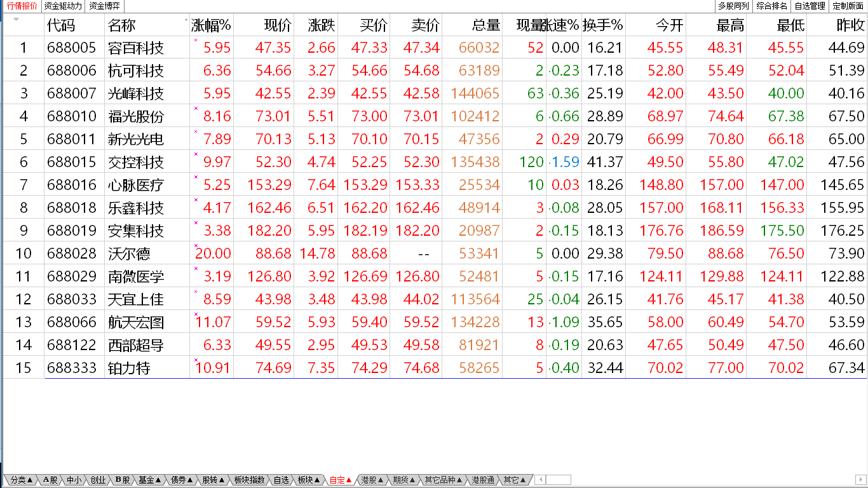Click 最高 value 157.00
The image size is (868, 488).
coord(721,185)
